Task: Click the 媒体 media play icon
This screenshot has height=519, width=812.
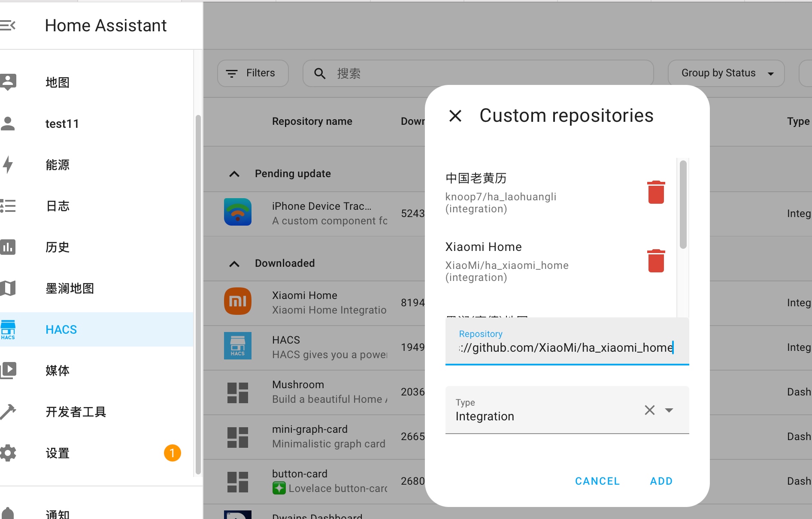Action: (8, 371)
